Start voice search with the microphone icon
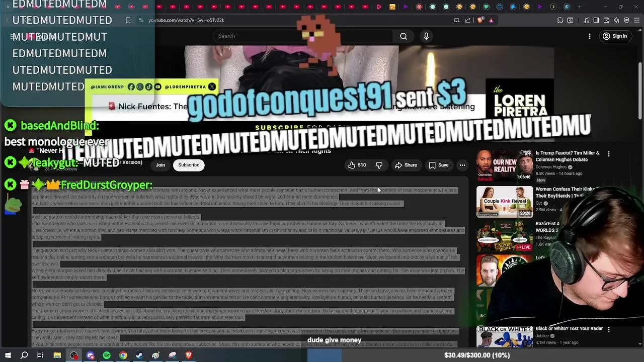 (426, 36)
